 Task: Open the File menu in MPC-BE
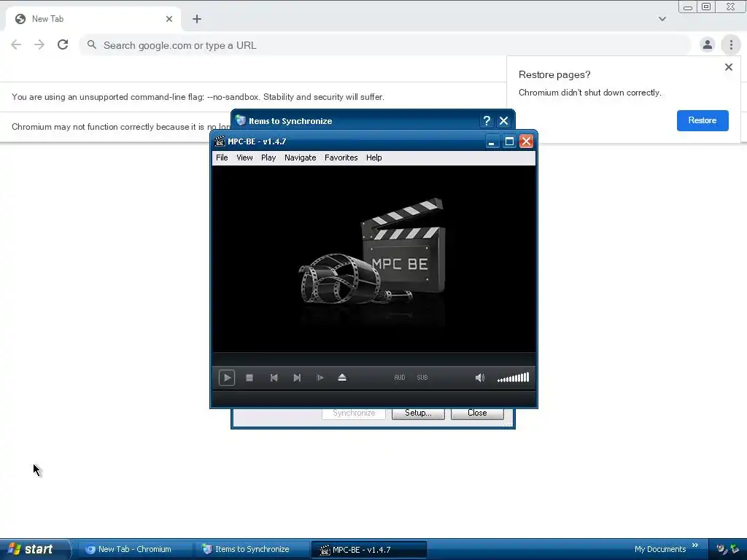click(x=222, y=157)
